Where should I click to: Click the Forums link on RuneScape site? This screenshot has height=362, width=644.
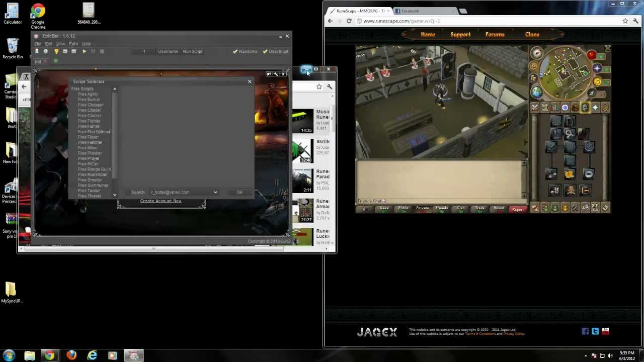[495, 35]
